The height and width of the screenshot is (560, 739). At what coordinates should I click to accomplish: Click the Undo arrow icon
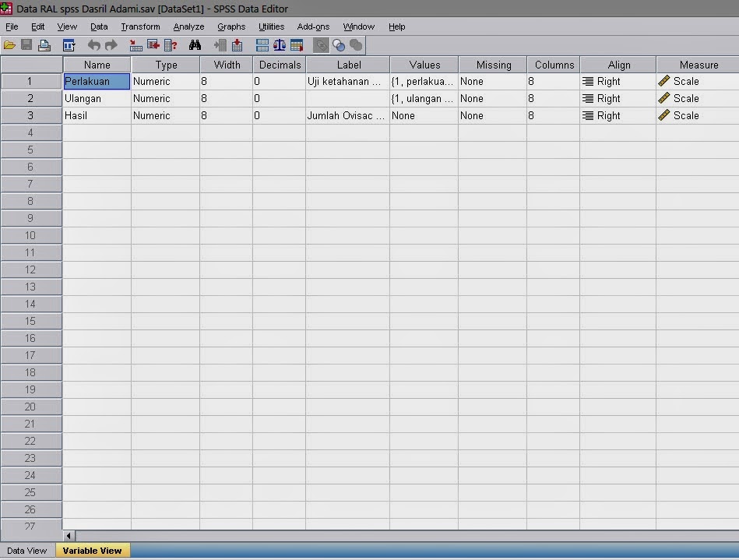(x=93, y=45)
